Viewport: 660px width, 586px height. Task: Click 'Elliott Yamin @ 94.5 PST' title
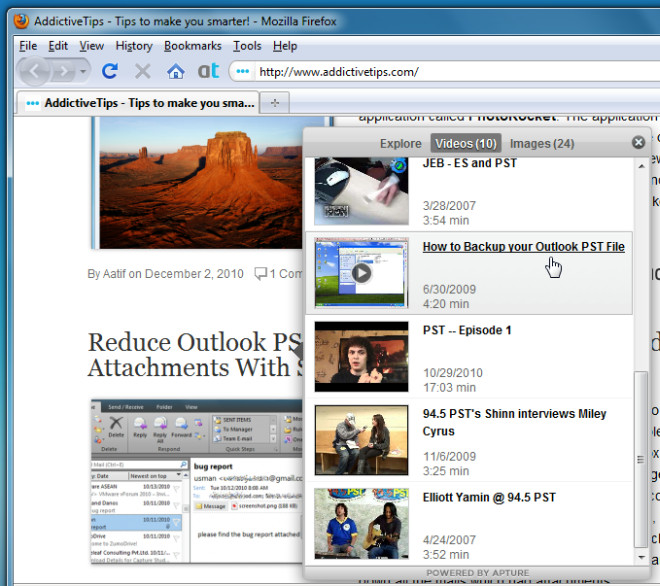(489, 498)
